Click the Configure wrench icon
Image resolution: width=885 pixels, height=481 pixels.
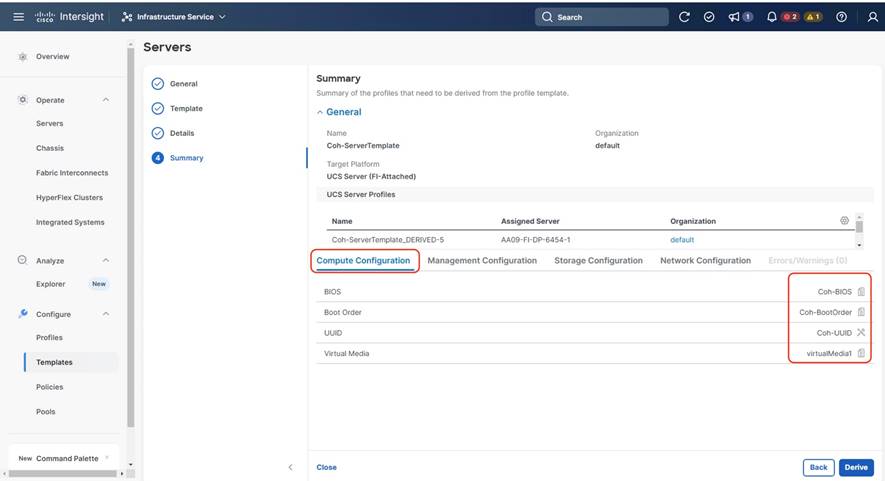[23, 313]
